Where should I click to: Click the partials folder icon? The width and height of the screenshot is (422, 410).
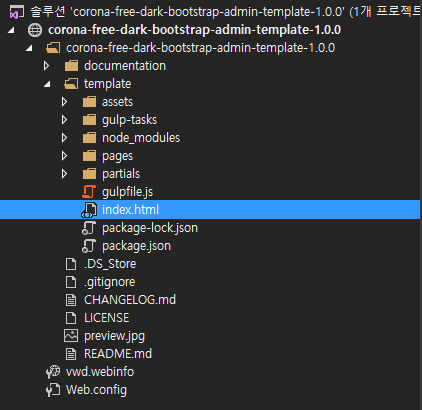(89, 174)
